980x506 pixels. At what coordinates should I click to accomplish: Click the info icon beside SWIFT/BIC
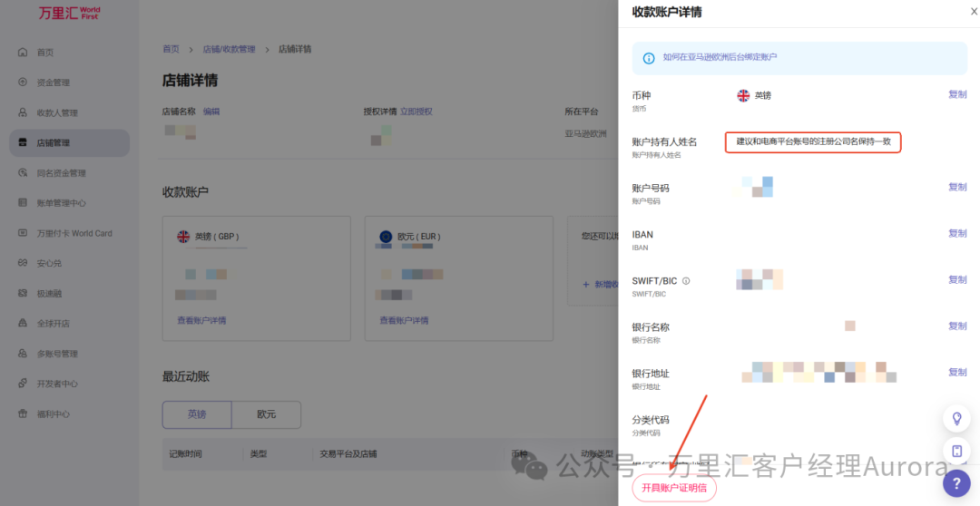[686, 281]
